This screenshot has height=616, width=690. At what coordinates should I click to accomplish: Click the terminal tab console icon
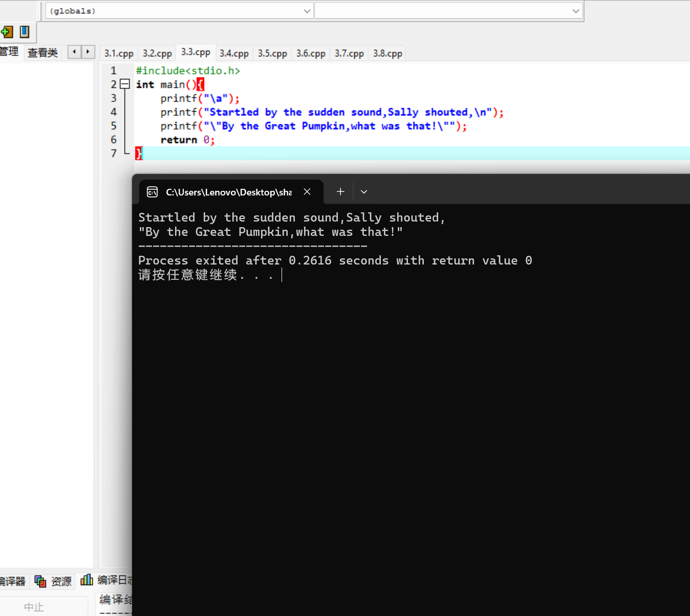153,192
